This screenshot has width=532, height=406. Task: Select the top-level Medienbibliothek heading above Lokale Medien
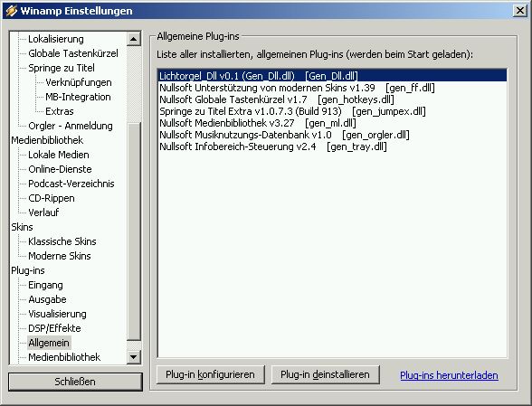pyautogui.click(x=47, y=140)
